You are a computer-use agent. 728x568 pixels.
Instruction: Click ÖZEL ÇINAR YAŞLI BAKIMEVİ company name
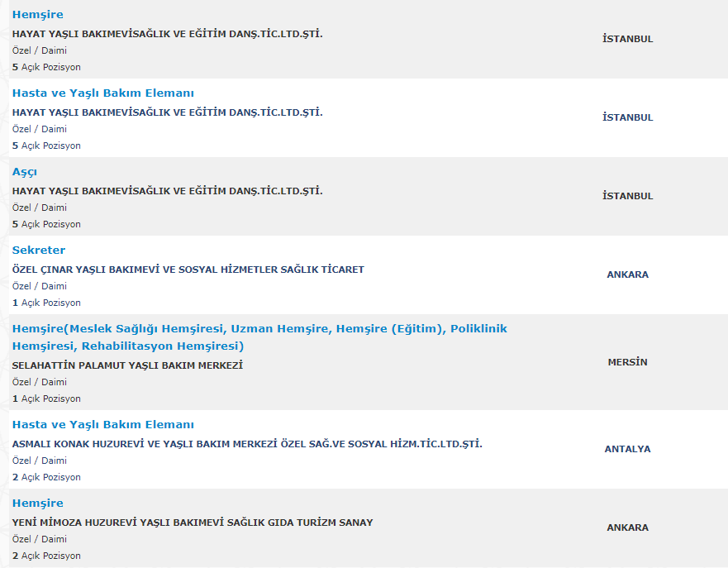pyautogui.click(x=188, y=270)
